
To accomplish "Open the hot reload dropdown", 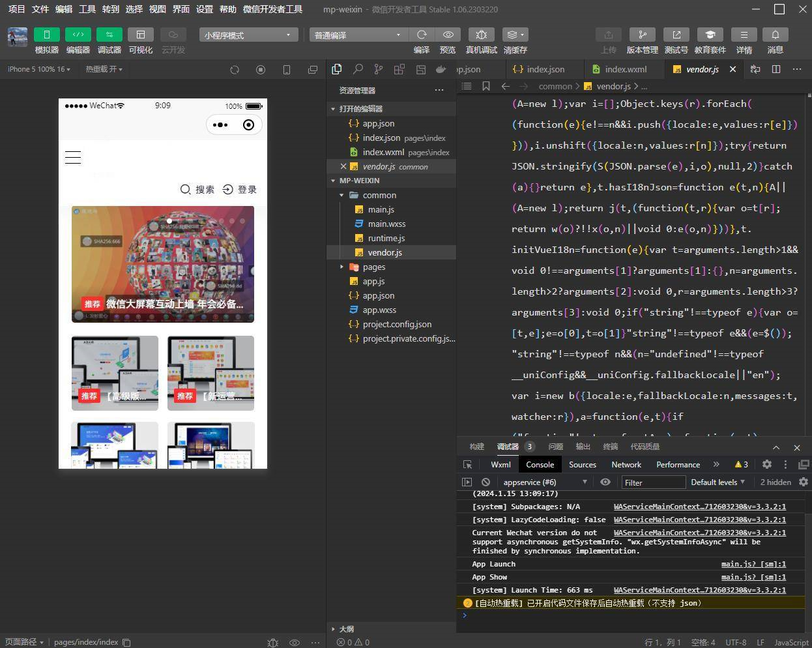I will pos(104,69).
